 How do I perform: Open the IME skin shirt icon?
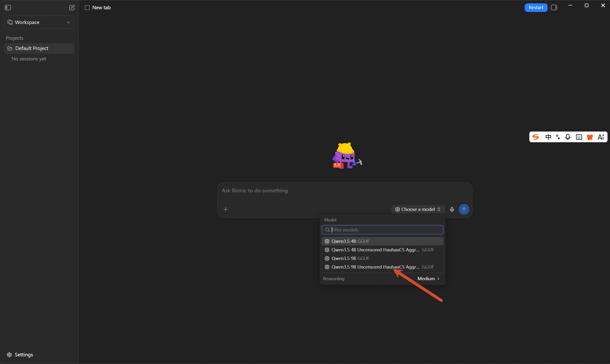[590, 137]
